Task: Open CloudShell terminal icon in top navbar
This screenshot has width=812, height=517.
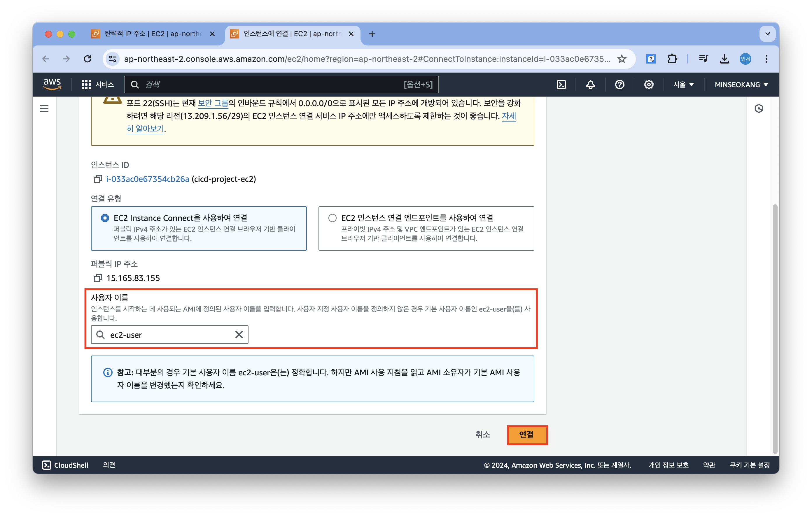Action: pos(561,85)
